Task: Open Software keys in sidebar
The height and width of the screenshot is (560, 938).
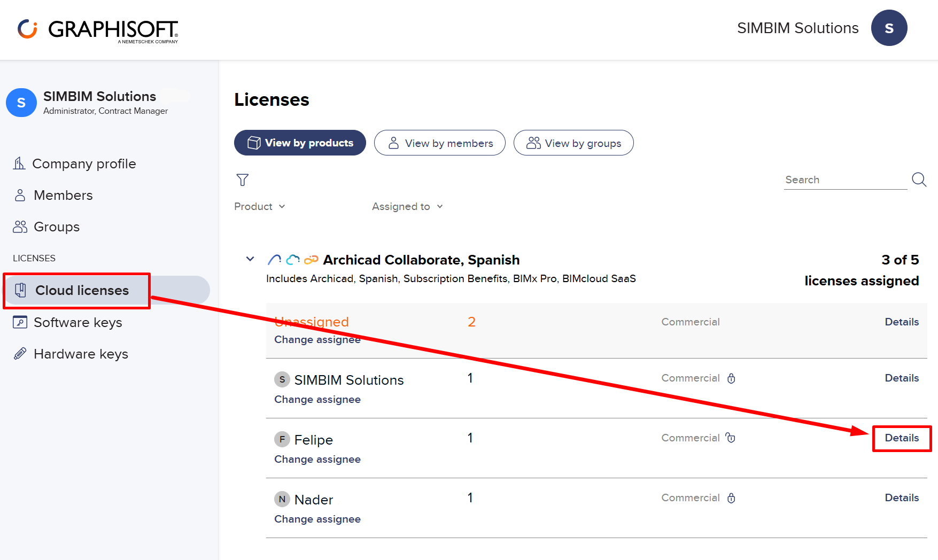Action: click(77, 322)
